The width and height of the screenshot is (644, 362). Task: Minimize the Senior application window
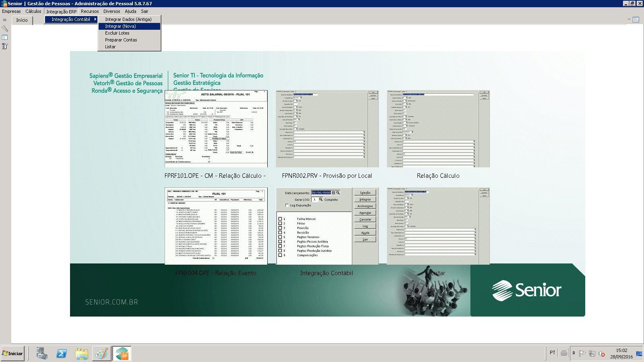(626, 3)
